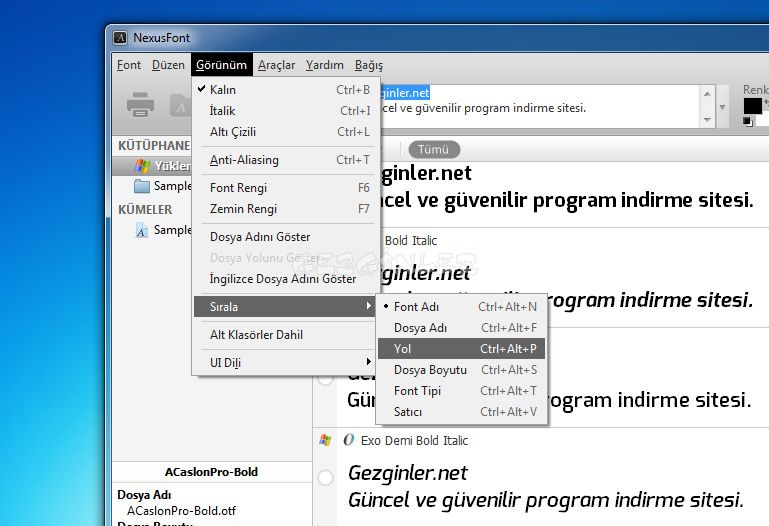
Task: Click the Sample folder icon under Kütüphane
Action: point(142,186)
